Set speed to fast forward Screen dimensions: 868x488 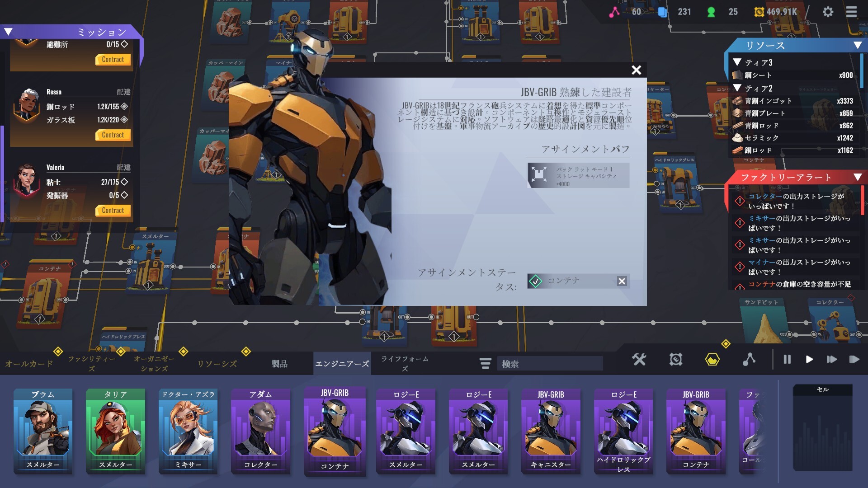coord(831,359)
